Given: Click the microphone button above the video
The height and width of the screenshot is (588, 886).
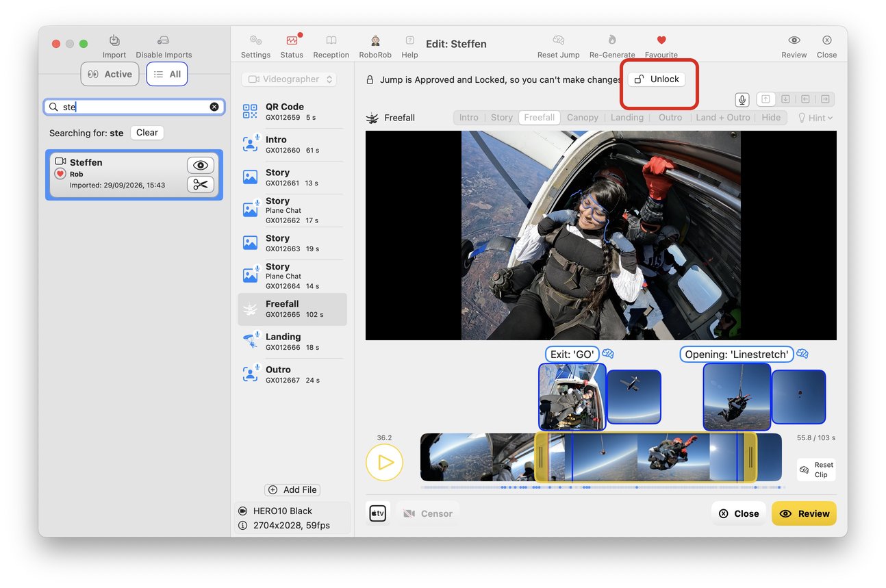Looking at the screenshot, I should pos(742,99).
